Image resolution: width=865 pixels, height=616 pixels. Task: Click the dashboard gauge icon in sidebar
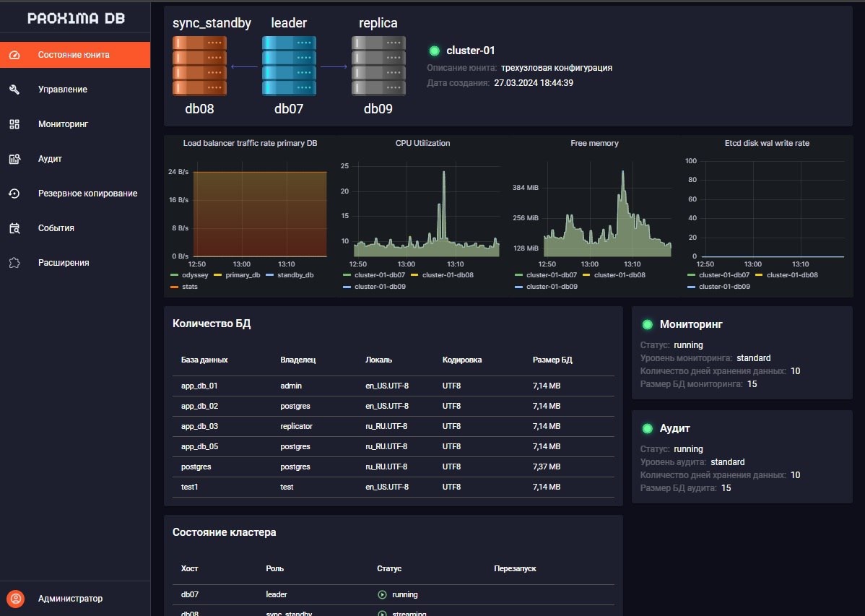click(x=15, y=55)
